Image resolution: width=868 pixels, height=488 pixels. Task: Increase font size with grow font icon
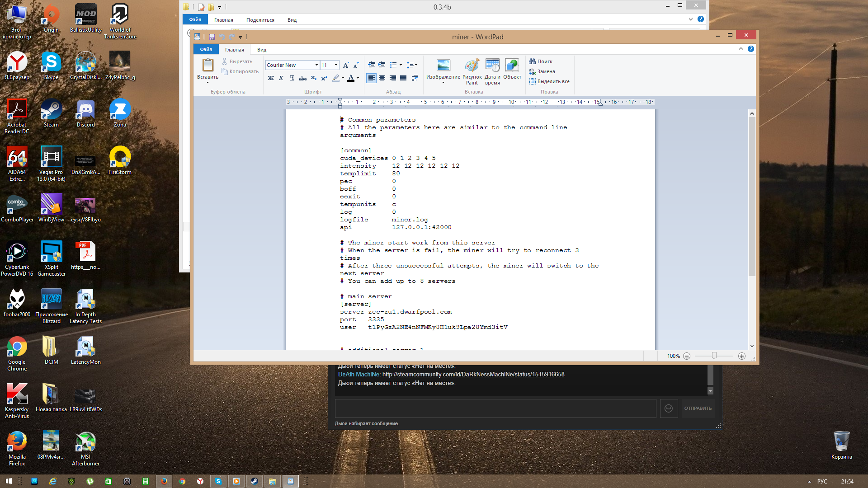click(346, 65)
